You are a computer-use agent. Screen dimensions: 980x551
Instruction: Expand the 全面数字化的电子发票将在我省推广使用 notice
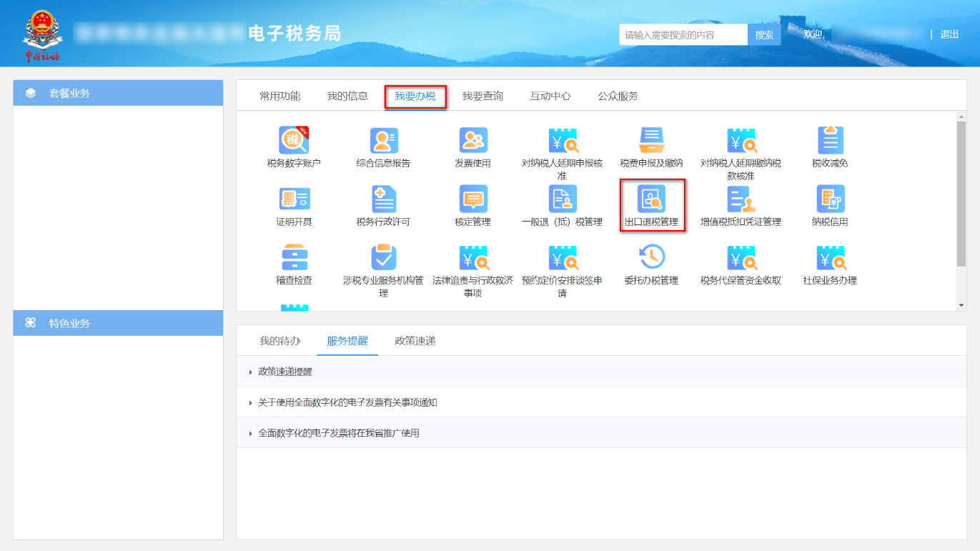(336, 432)
